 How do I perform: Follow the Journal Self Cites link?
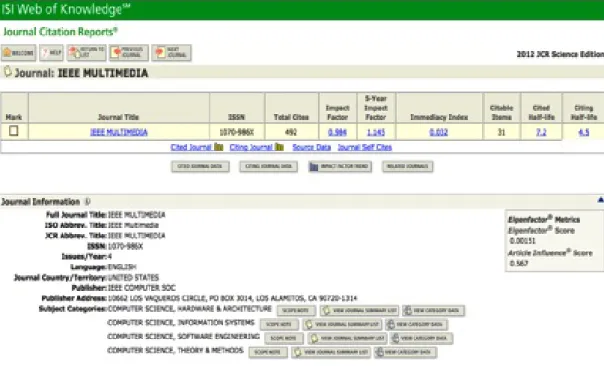tap(364, 147)
